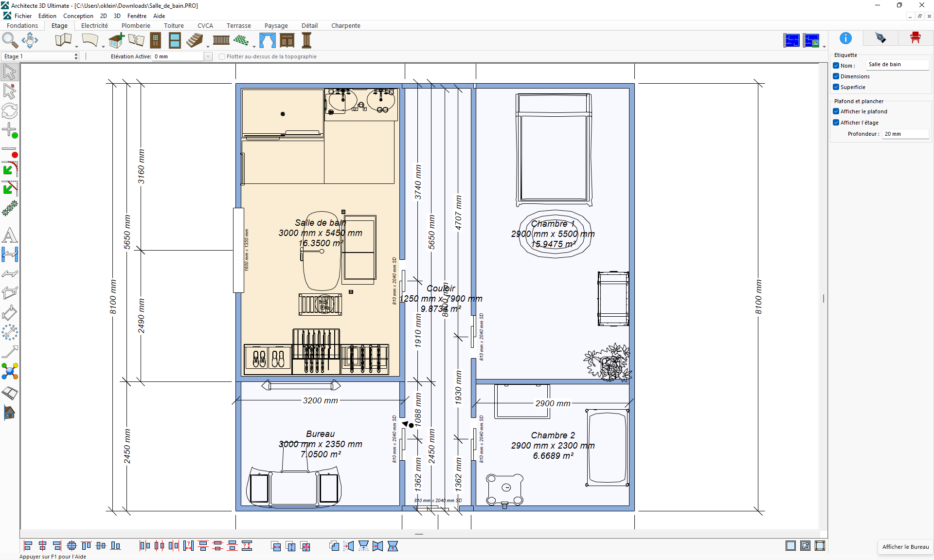
Task: Choose the floor slab tool
Action: coord(90,40)
